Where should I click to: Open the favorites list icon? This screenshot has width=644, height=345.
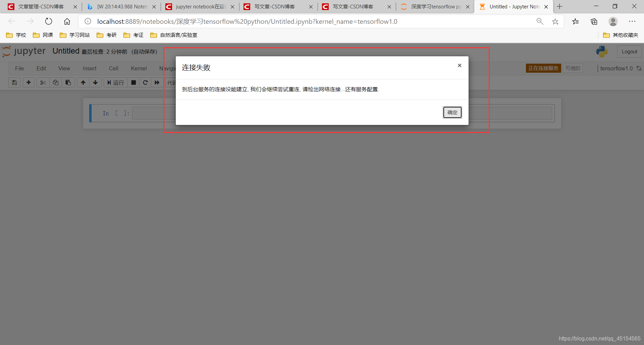(x=576, y=21)
